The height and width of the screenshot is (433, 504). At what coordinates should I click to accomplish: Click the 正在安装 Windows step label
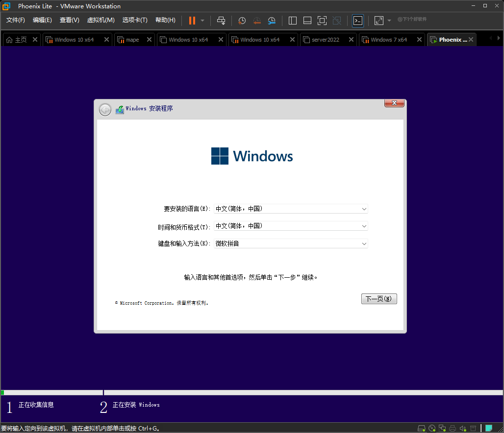136,405
